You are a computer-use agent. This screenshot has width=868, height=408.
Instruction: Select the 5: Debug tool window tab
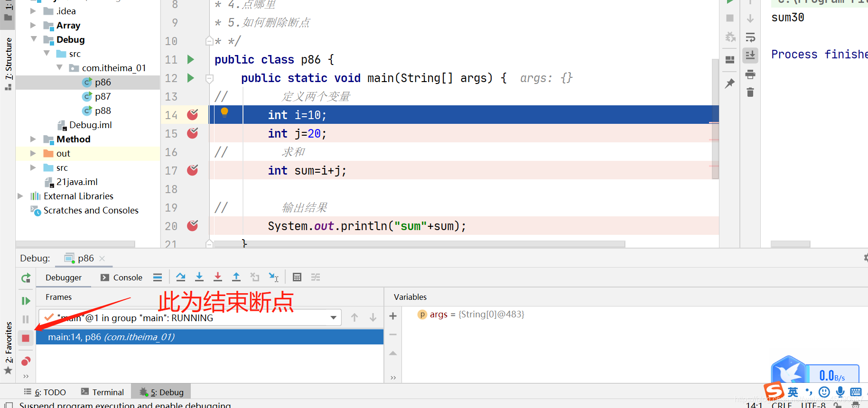coord(161,392)
